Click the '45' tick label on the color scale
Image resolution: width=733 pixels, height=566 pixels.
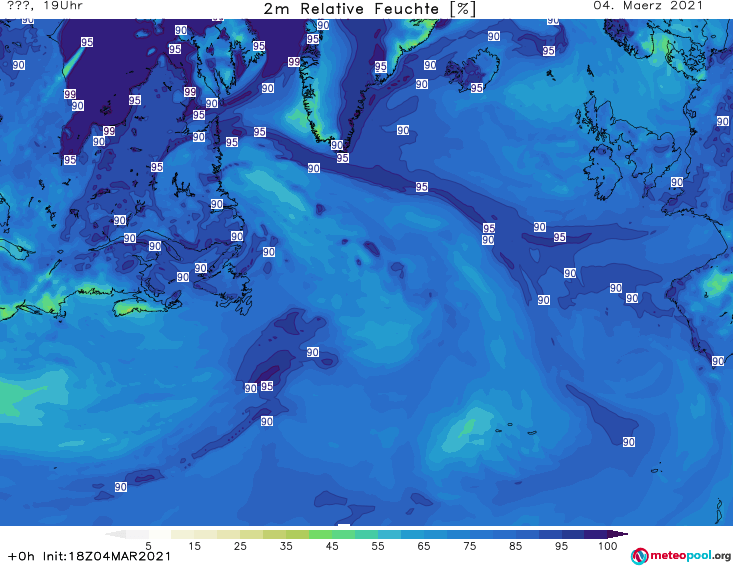(332, 546)
